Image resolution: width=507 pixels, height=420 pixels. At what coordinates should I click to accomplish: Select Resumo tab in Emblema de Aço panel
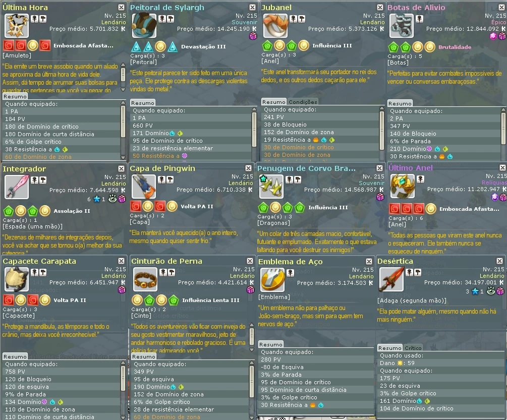271,344
